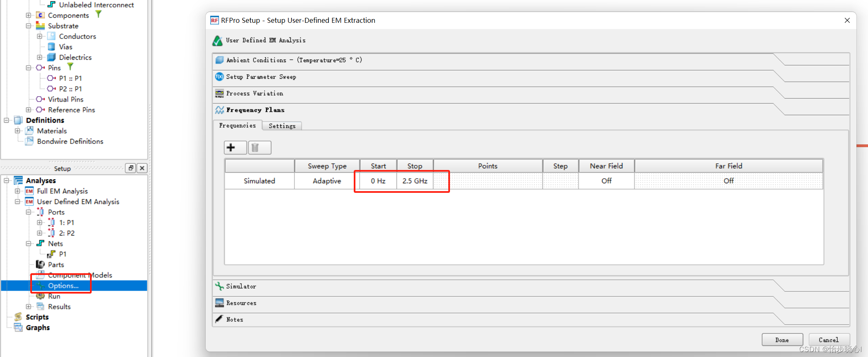The image size is (868, 357).
Task: Click the Conductors icon
Action: coord(51,36)
